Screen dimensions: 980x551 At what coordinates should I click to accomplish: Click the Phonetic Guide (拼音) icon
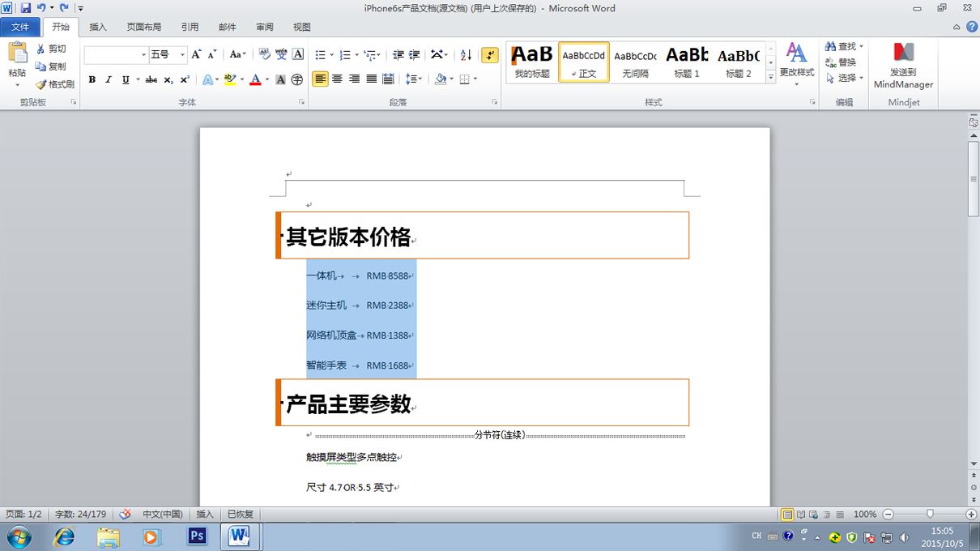click(281, 54)
